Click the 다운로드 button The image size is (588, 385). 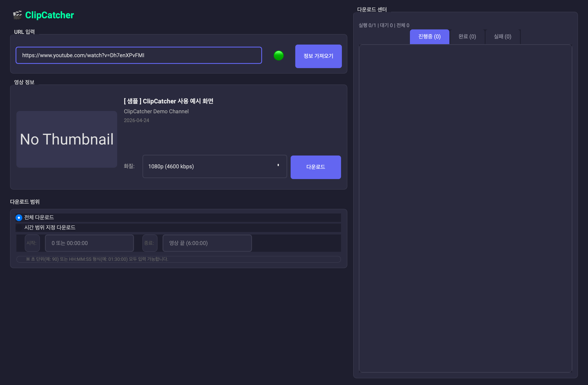click(315, 167)
